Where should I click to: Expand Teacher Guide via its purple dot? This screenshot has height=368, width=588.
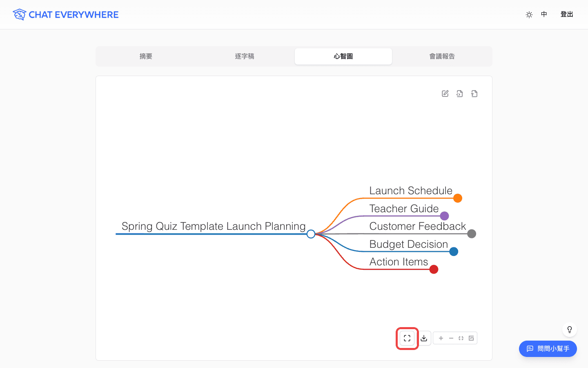pos(444,216)
